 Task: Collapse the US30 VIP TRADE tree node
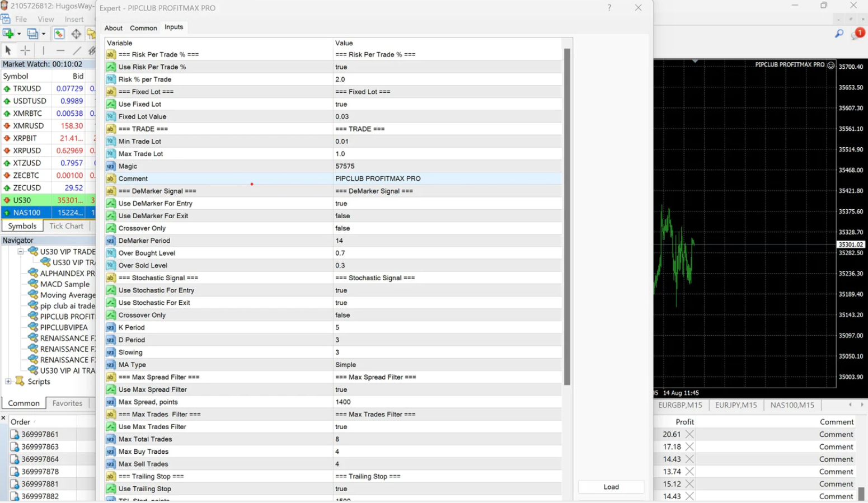(21, 252)
